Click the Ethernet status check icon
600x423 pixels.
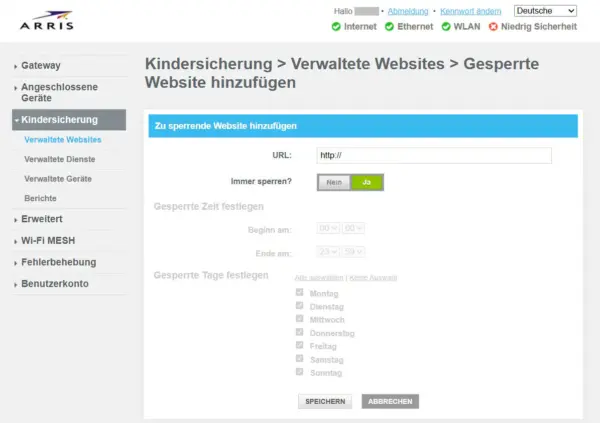pyautogui.click(x=389, y=27)
